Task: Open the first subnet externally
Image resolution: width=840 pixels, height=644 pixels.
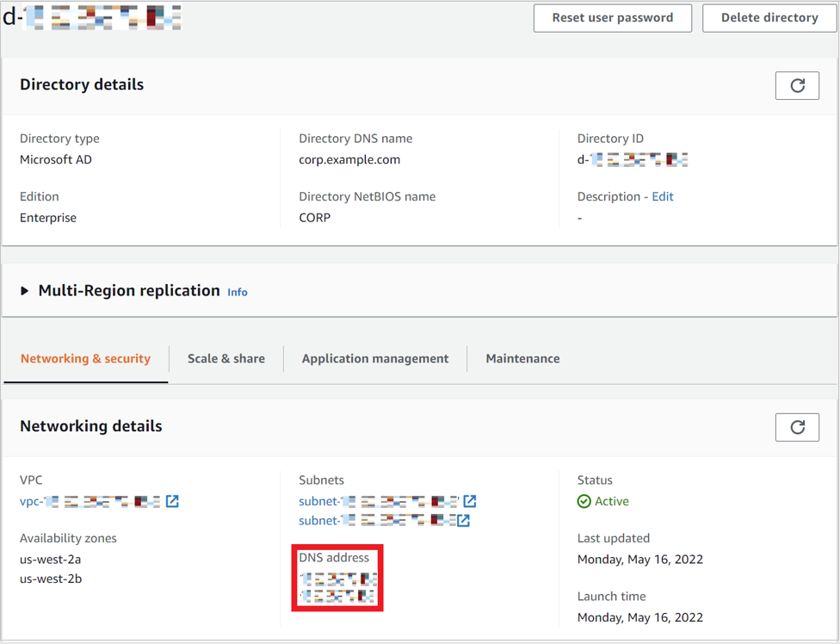Action: click(470, 500)
